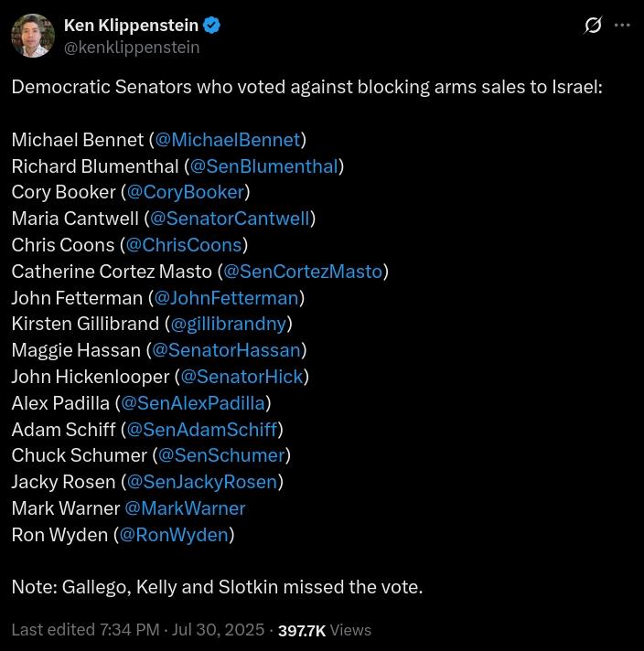Click the @MarkWarner mention
Screen dimensions: 644x651
[x=185, y=508]
